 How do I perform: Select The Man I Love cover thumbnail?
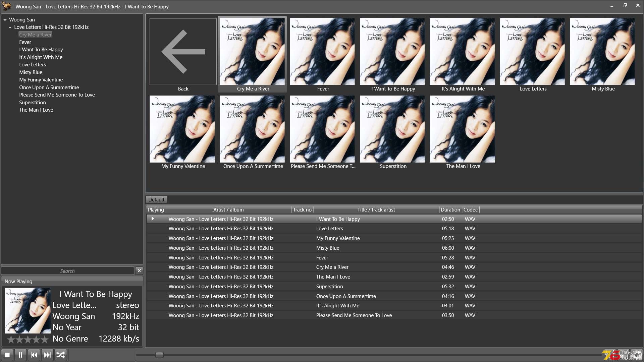(x=462, y=129)
